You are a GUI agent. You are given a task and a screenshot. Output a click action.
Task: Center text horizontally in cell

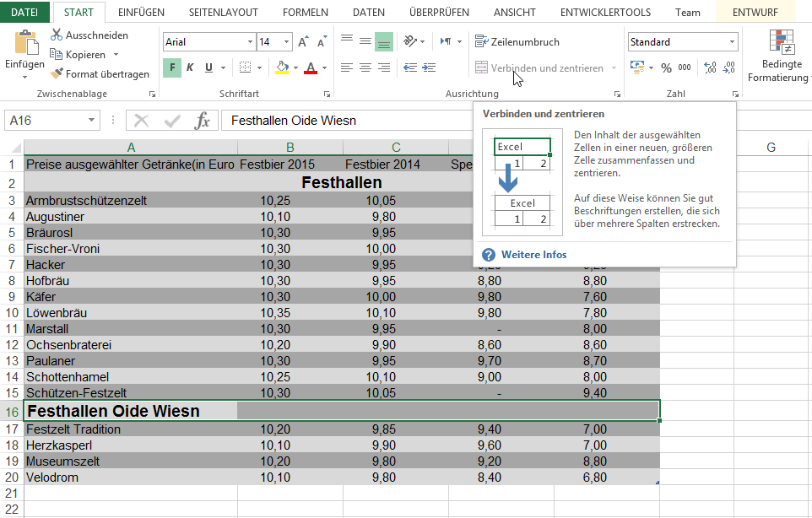click(x=365, y=67)
